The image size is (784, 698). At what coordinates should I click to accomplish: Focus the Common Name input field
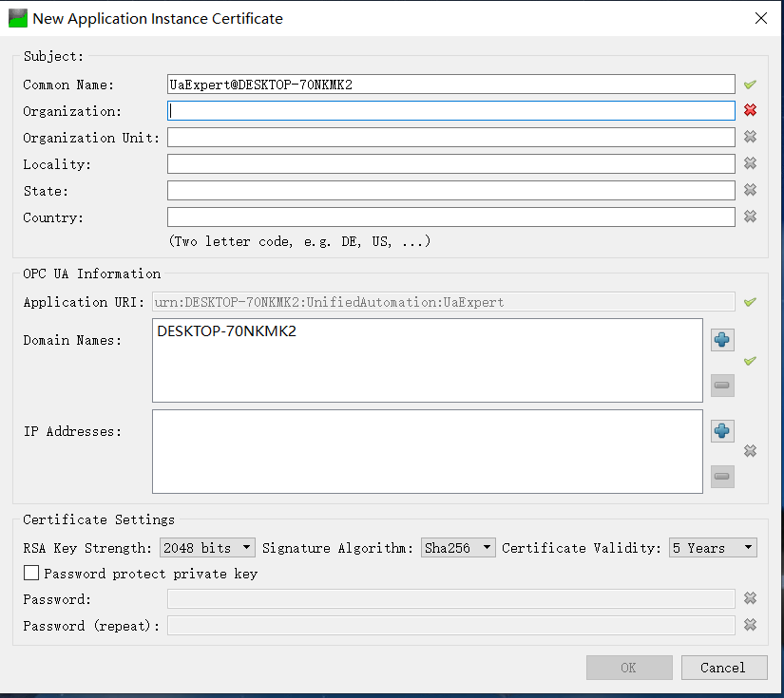pos(451,84)
